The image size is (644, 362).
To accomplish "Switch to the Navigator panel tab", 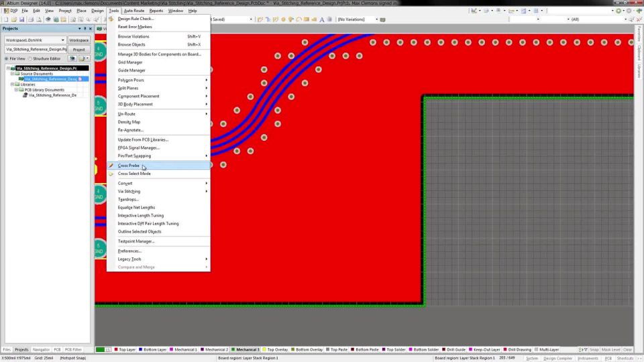I will (41, 350).
